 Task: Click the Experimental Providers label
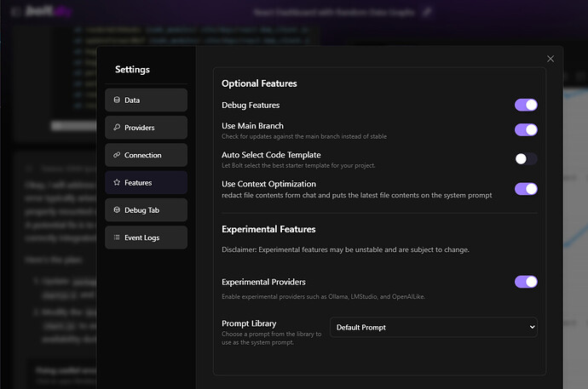(263, 282)
